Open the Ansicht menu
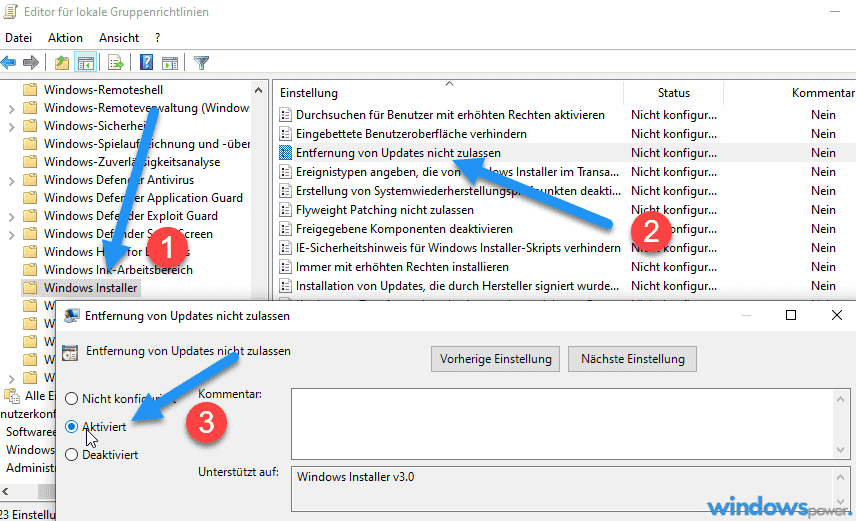This screenshot has width=856, height=521. pos(119,37)
